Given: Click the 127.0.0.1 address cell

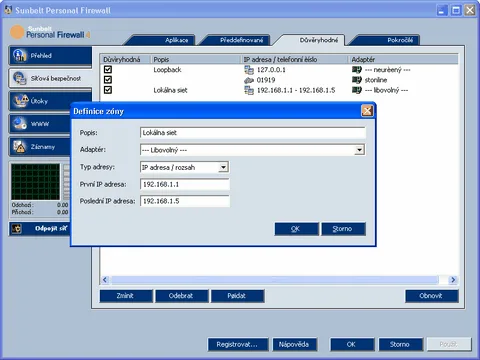Looking at the screenshot, I should [271, 70].
